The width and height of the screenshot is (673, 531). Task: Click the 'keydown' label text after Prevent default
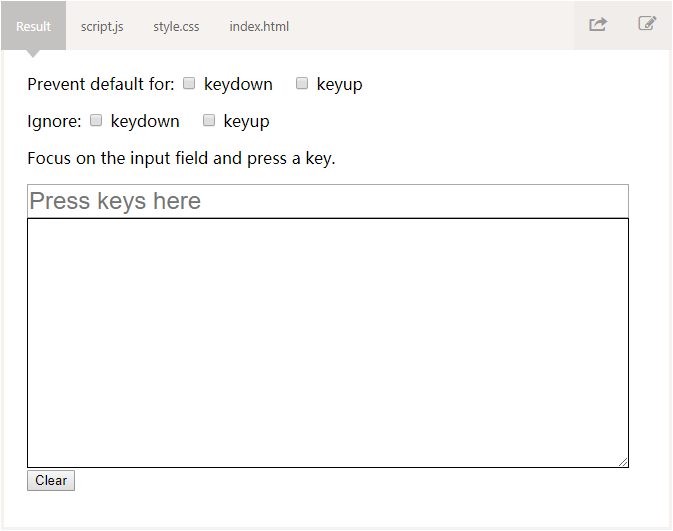click(238, 84)
